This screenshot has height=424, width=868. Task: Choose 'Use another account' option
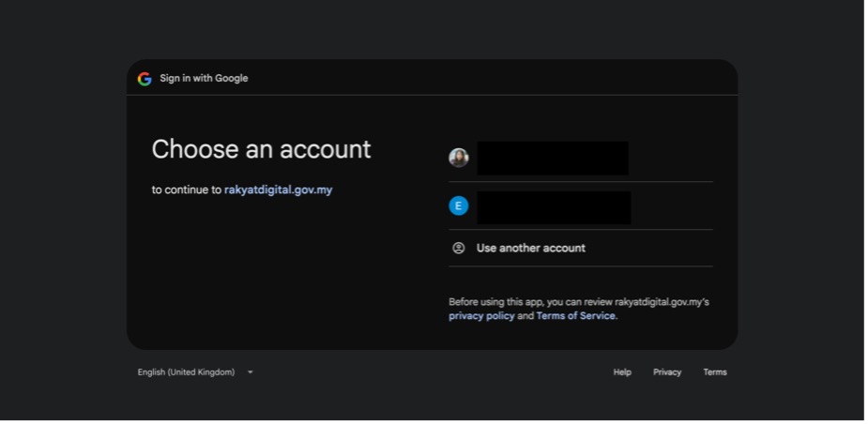(x=581, y=248)
